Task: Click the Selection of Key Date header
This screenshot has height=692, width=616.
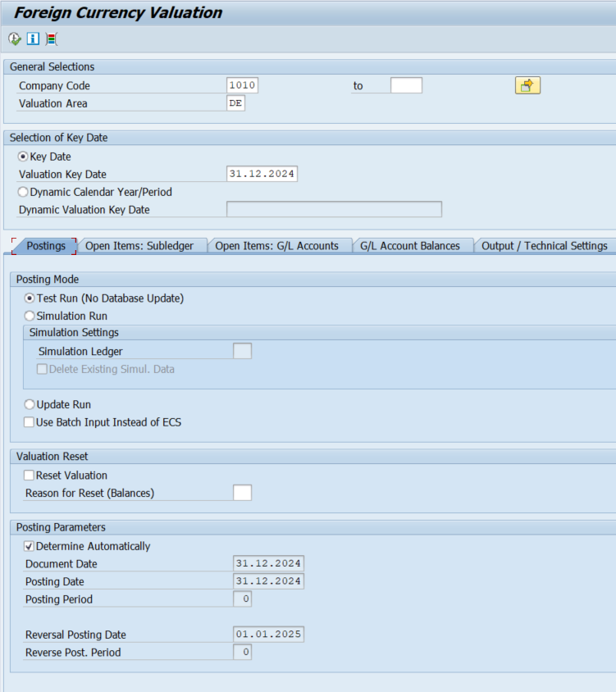Action: click(59, 138)
